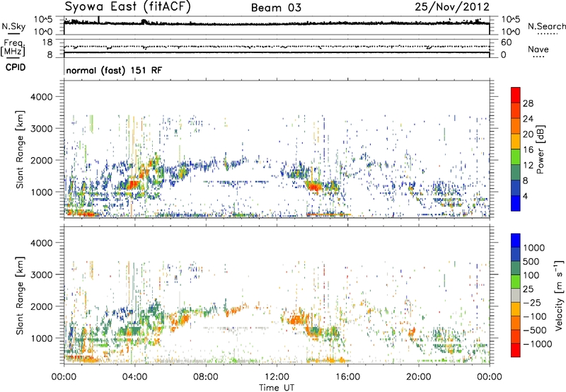This screenshot has height=392, width=566.
Task: Click the 'Velocity [m s-1]' colorbar title
Action: click(559, 295)
